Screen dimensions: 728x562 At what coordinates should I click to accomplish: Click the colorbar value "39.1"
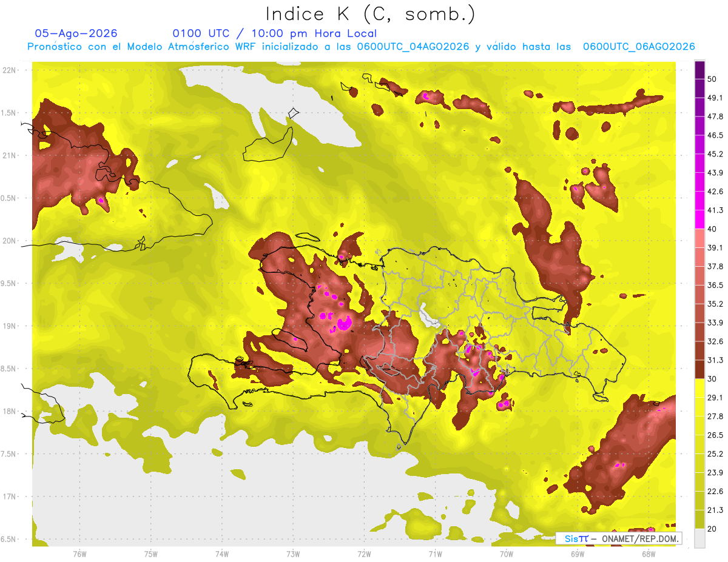[x=716, y=248]
